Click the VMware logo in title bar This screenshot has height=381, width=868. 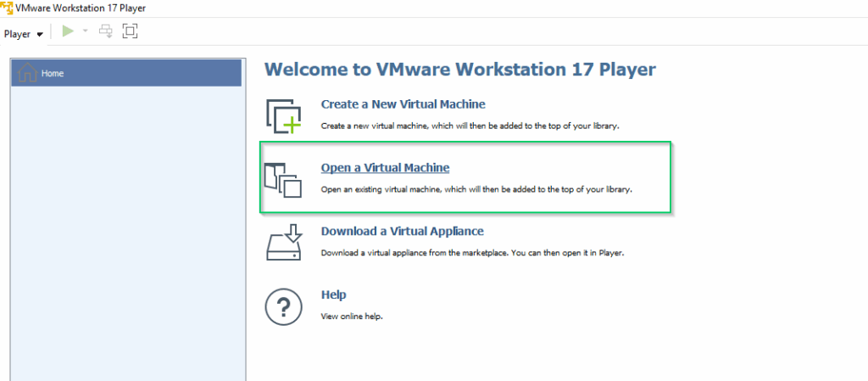[x=7, y=8]
